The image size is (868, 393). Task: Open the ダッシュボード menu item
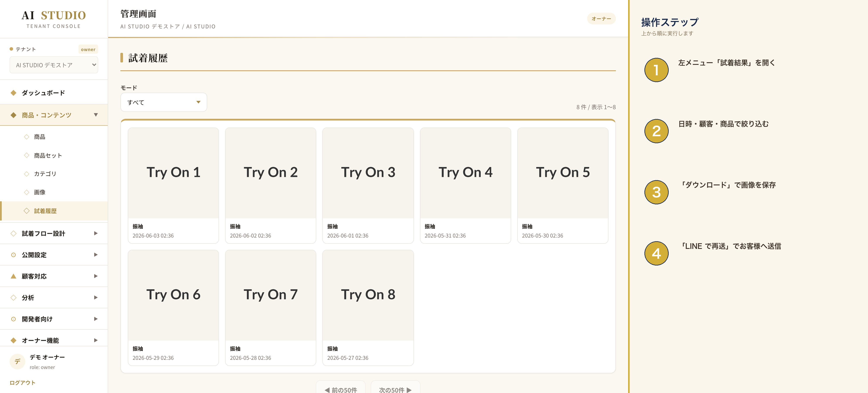[54, 93]
